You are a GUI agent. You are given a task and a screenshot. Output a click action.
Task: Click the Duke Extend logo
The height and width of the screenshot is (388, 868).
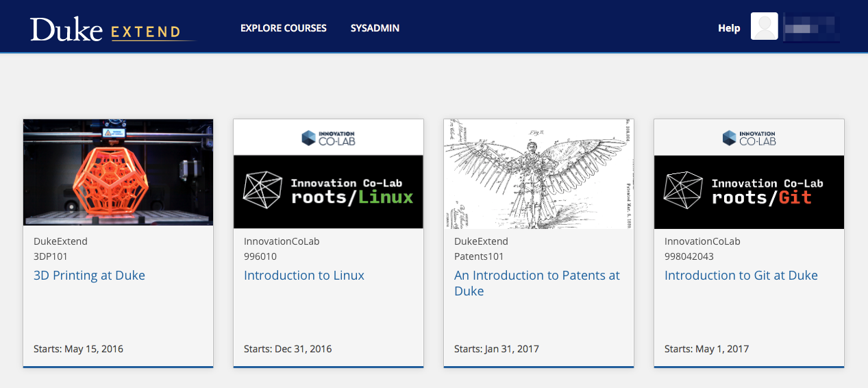[x=106, y=29]
